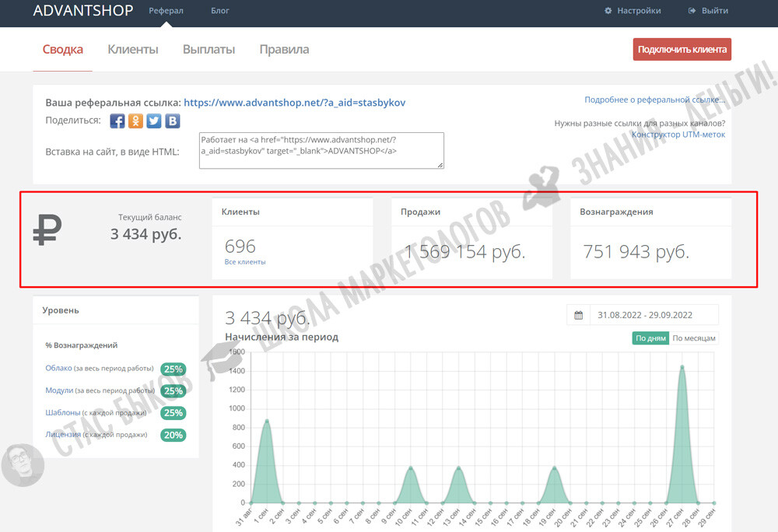Switch chart to По дням view
The height and width of the screenshot is (532, 778).
[x=650, y=338]
